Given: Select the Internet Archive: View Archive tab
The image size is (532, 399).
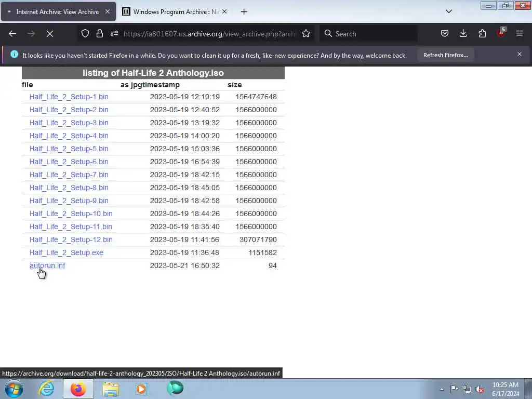Looking at the screenshot, I should coord(58,12).
